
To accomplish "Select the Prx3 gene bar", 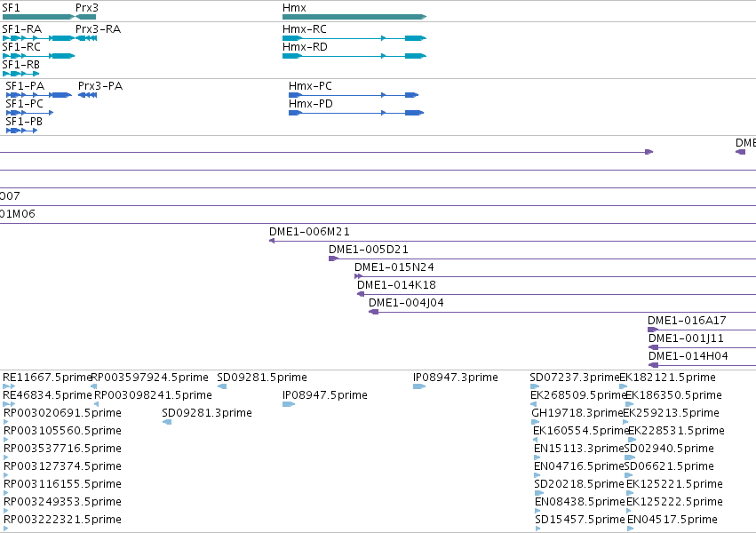I will pos(86,17).
